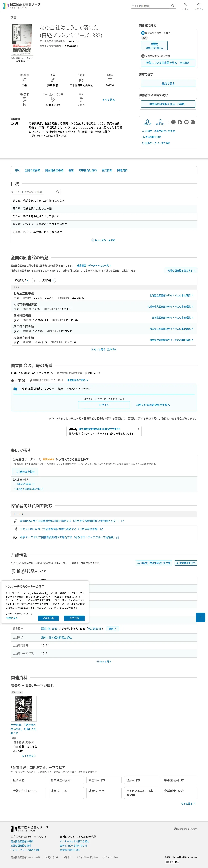Open 北海道立図書館のサイトでこの本を確認 link

pyautogui.click(x=171, y=295)
